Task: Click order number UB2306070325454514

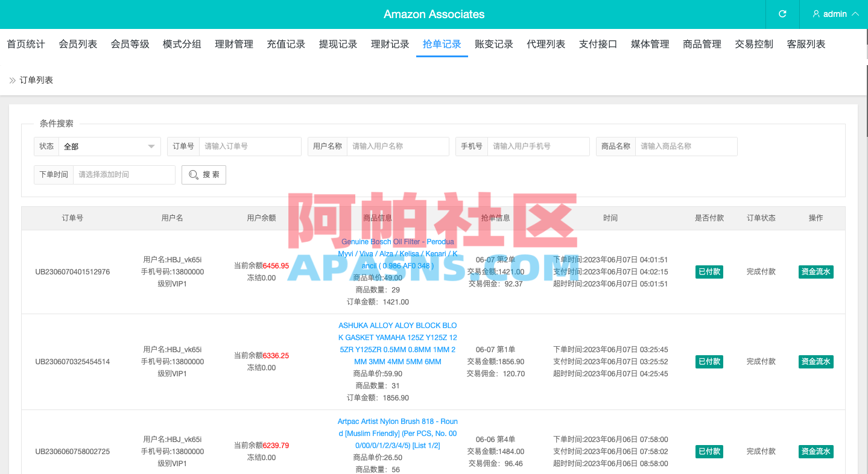Action: (x=72, y=362)
